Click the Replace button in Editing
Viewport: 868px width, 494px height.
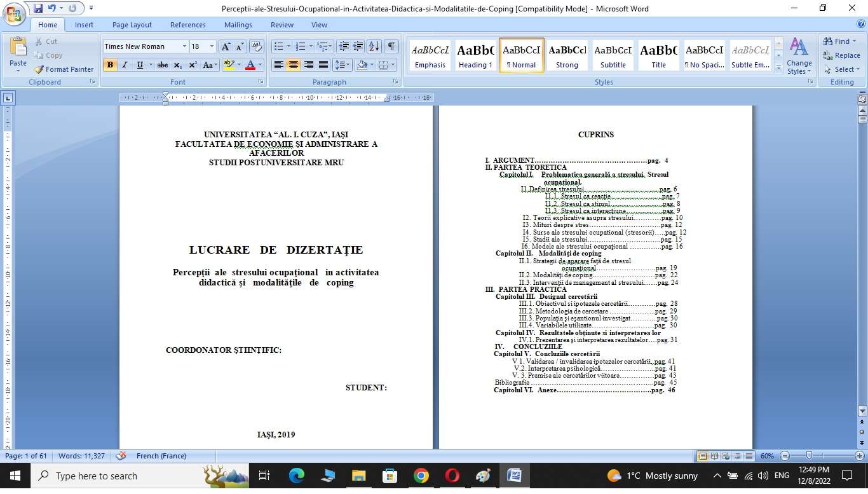[x=841, y=55]
